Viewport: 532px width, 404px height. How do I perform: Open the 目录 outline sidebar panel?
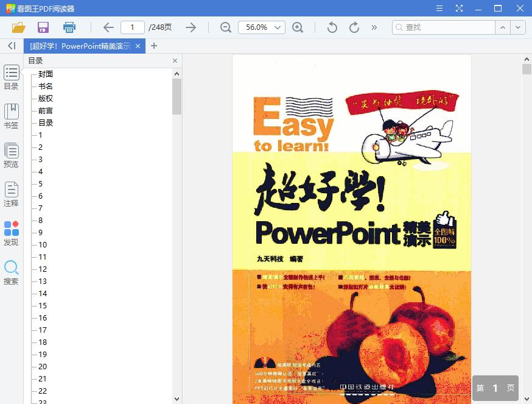coord(11,77)
